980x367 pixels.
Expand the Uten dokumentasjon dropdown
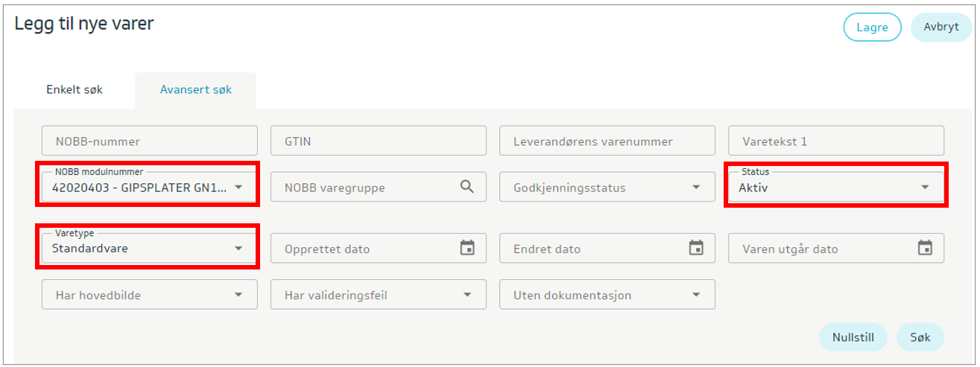pos(696,295)
